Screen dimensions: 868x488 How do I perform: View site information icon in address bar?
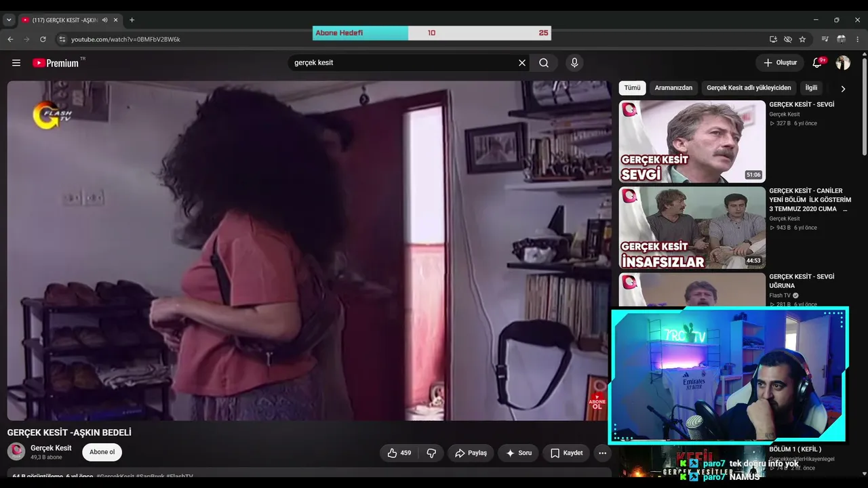coord(62,39)
